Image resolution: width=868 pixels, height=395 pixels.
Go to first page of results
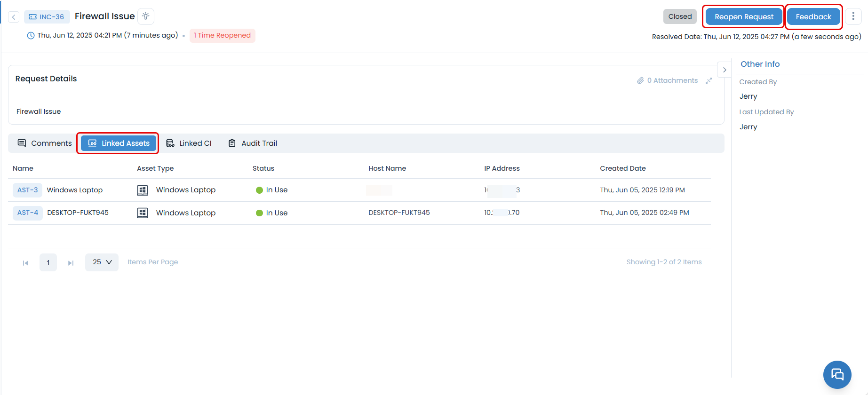pos(26,263)
